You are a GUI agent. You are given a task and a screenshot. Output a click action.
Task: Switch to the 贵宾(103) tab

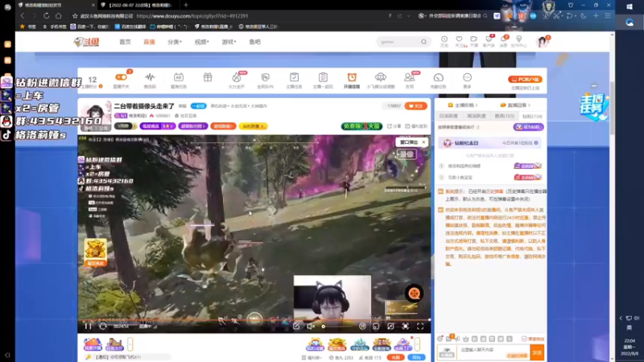click(x=505, y=116)
